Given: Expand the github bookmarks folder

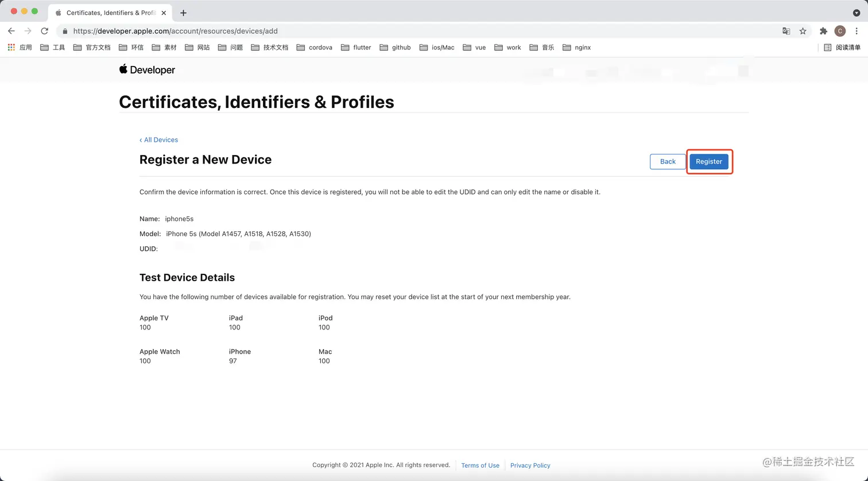Looking at the screenshot, I should (395, 48).
